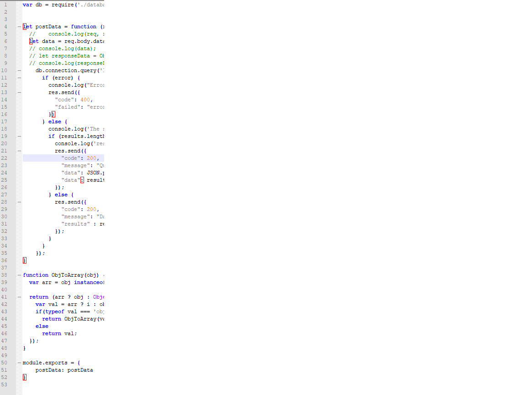The width and height of the screenshot is (532, 395).
Task: Click 'var val' on line 42
Action: [47, 305]
